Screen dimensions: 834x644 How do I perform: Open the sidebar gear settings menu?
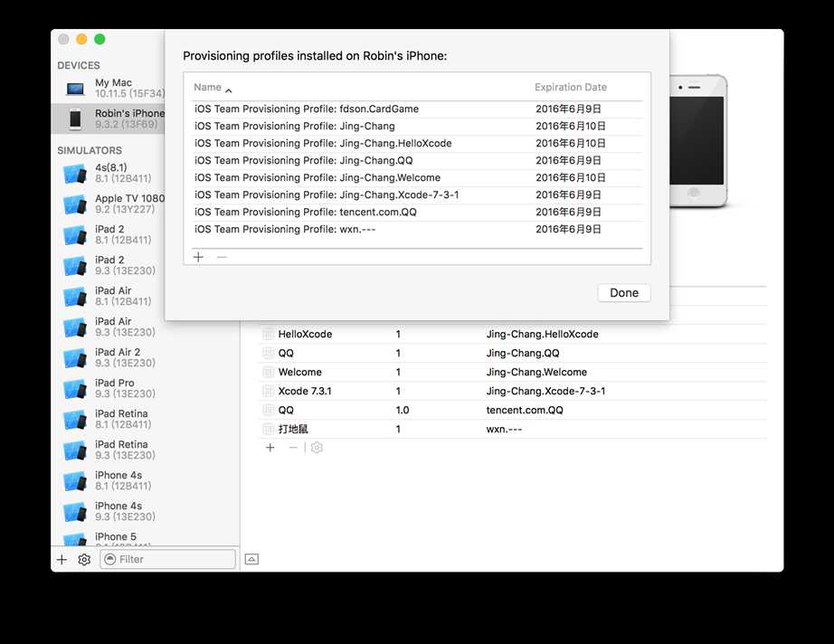point(84,560)
